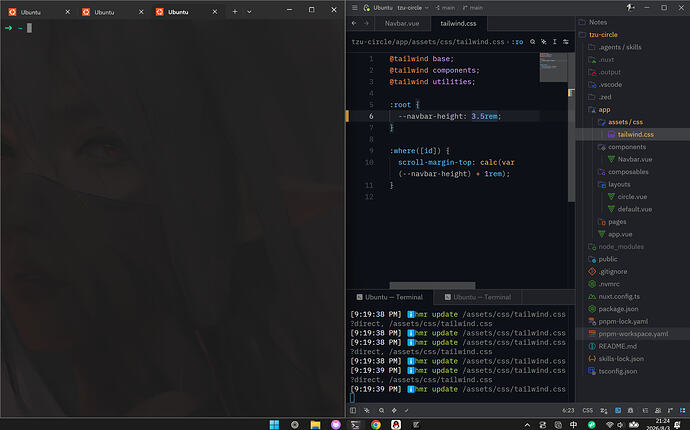Viewport: 690px width, 430px height.
Task: Toggle the debugger bug icon in status bar
Action: point(631,410)
